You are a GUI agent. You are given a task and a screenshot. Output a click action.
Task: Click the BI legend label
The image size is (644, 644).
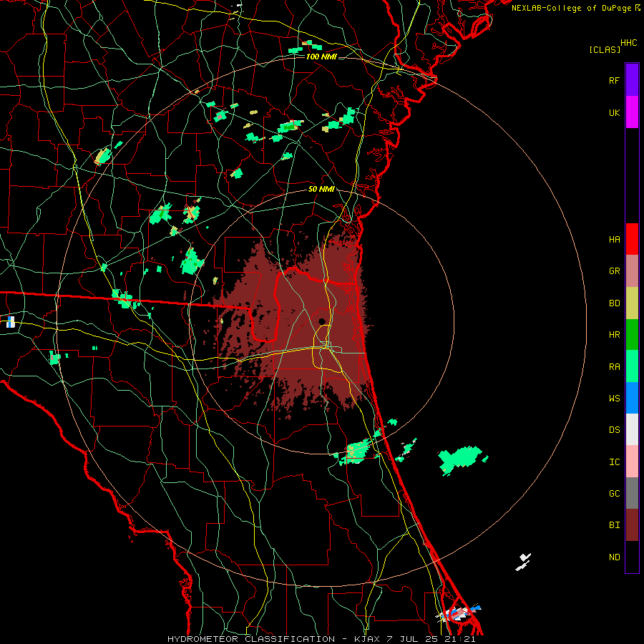(x=614, y=525)
